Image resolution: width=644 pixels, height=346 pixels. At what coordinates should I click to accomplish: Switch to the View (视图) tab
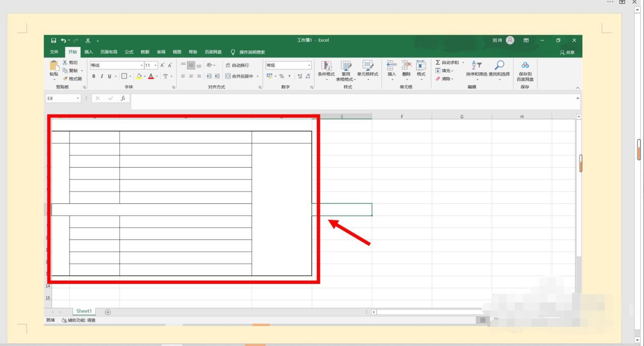click(177, 52)
